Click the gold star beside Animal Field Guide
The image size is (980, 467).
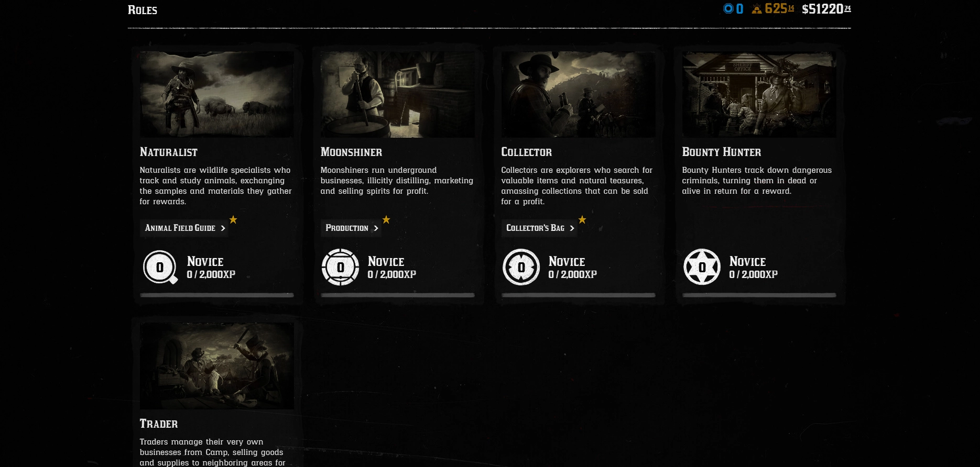point(233,220)
